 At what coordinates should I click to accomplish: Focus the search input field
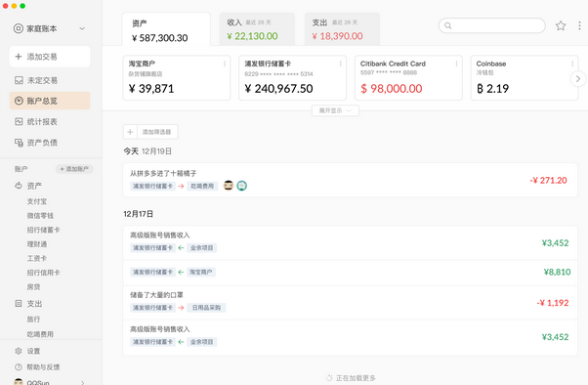(492, 25)
